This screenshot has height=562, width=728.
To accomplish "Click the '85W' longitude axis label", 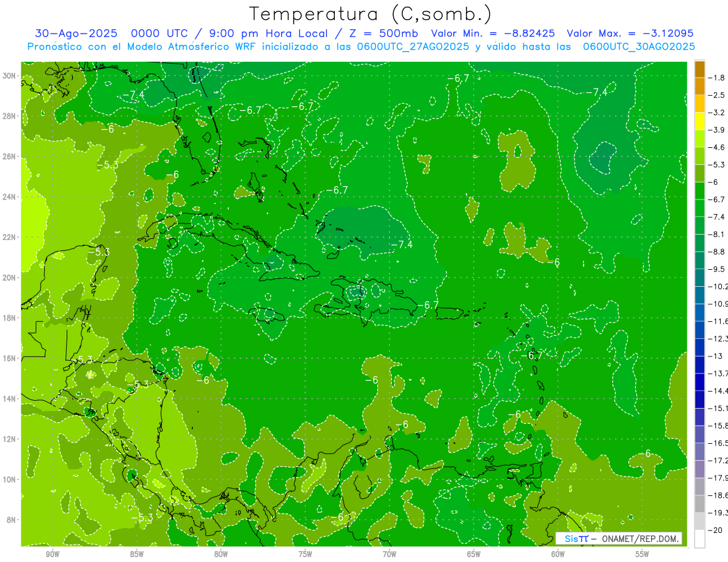I will (136, 554).
